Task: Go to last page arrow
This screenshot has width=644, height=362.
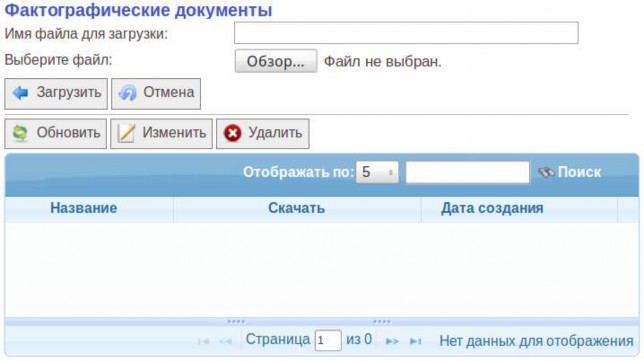Action: [416, 341]
